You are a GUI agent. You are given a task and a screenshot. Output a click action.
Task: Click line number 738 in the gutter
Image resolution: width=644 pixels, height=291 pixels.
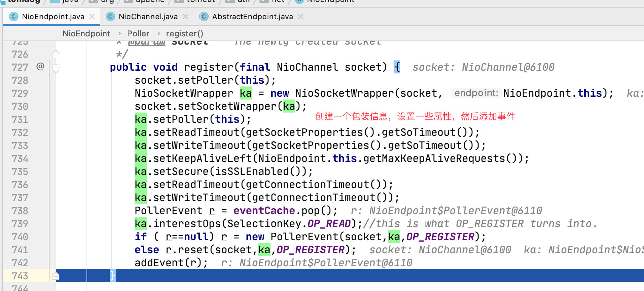coord(20,211)
